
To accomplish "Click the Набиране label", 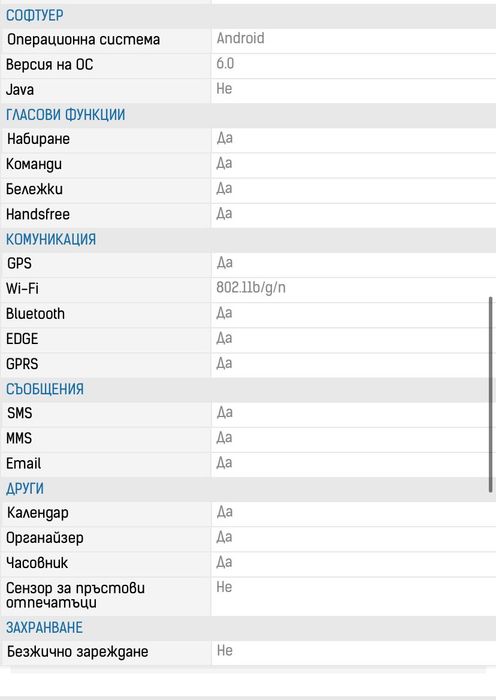I will (x=38, y=139).
